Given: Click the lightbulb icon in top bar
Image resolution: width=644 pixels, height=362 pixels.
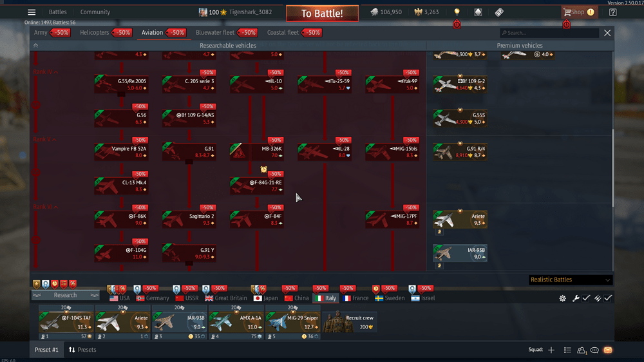Looking at the screenshot, I should 457,12.
